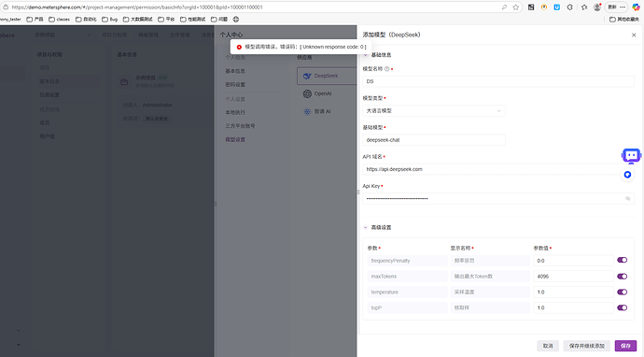Select the 智谱 AI provider icon
Viewport: 644px width, 357px height.
pyautogui.click(x=307, y=111)
